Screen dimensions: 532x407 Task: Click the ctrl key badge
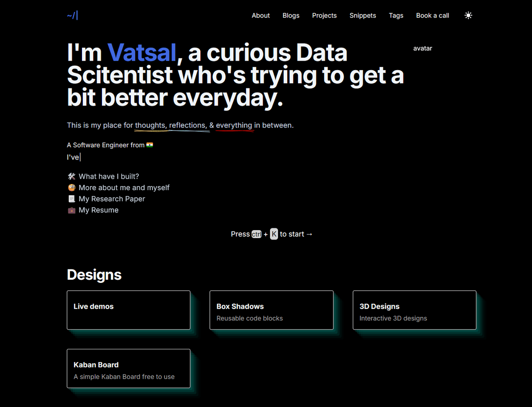pos(257,234)
